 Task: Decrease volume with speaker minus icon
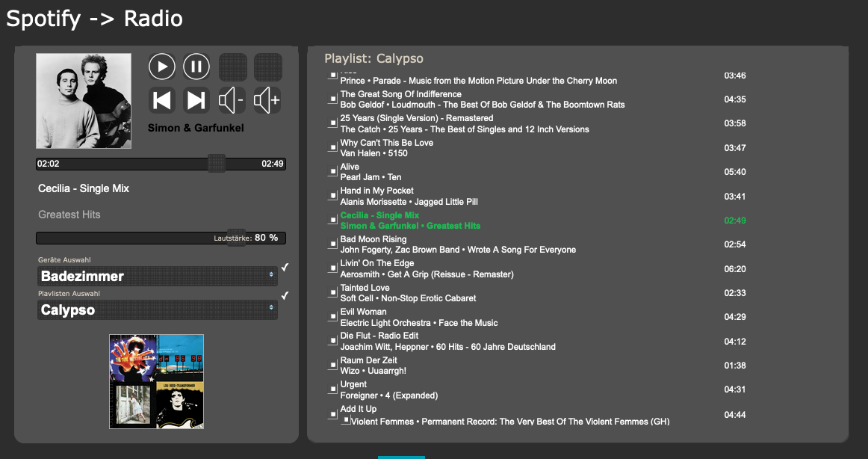pyautogui.click(x=232, y=100)
